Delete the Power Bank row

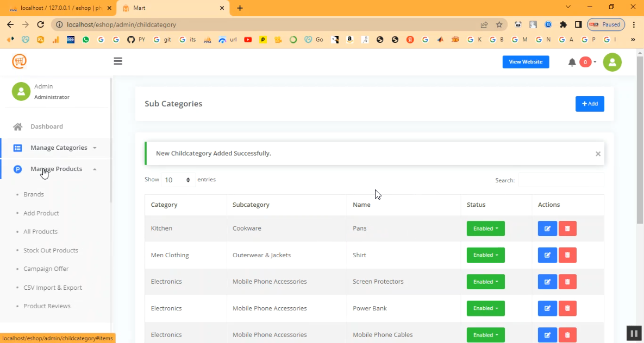pyautogui.click(x=567, y=308)
